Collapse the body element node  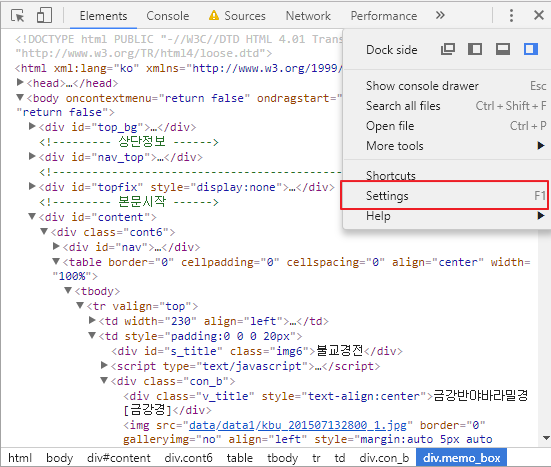tap(20, 97)
